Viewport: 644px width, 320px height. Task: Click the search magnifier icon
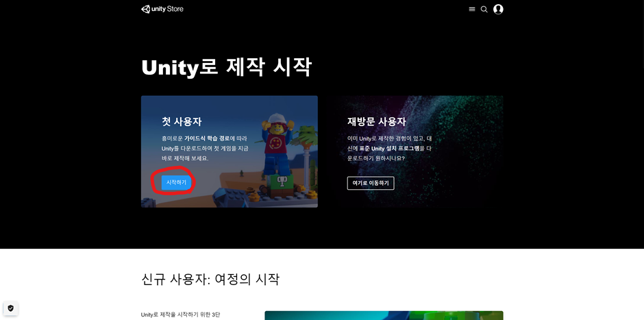point(484,9)
